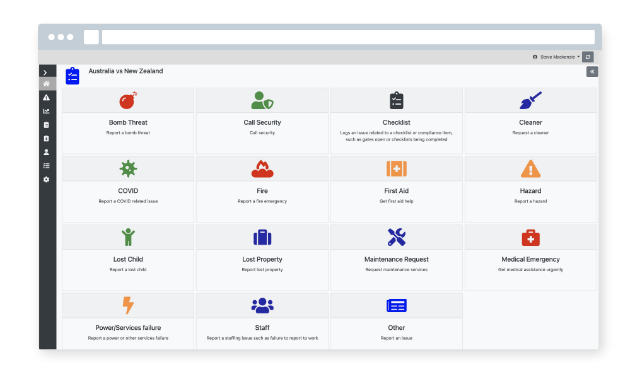
Task: Click the Other list icon
Action: (396, 305)
